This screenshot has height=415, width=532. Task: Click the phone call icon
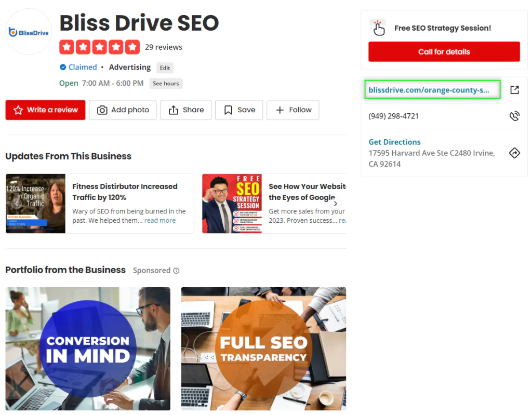(x=514, y=116)
